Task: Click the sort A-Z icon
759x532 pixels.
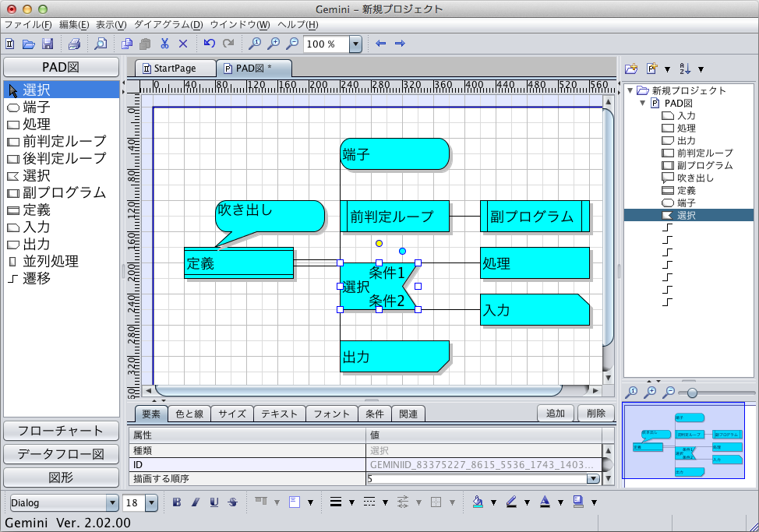Action: click(x=685, y=69)
